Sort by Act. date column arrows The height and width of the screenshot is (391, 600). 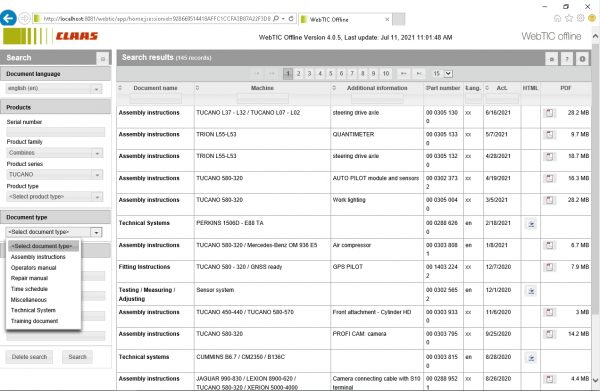487,88
